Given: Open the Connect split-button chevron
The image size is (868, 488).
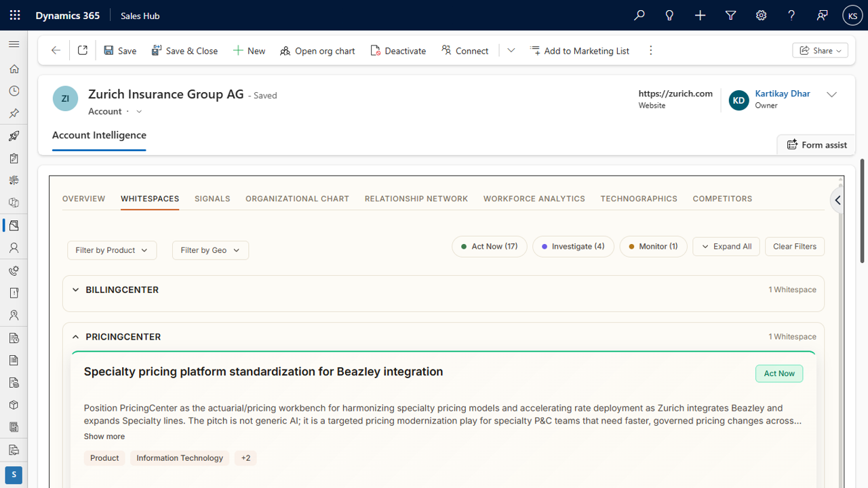Looking at the screenshot, I should coord(511,50).
